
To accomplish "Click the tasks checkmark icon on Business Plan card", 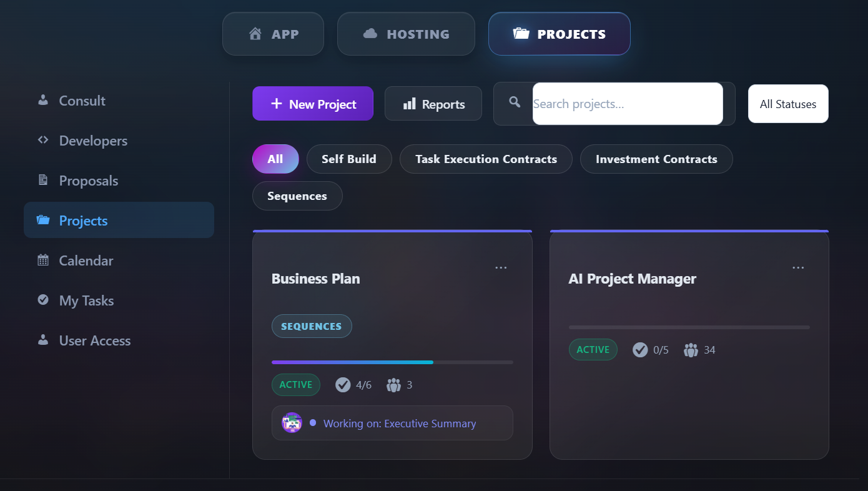I will [343, 385].
